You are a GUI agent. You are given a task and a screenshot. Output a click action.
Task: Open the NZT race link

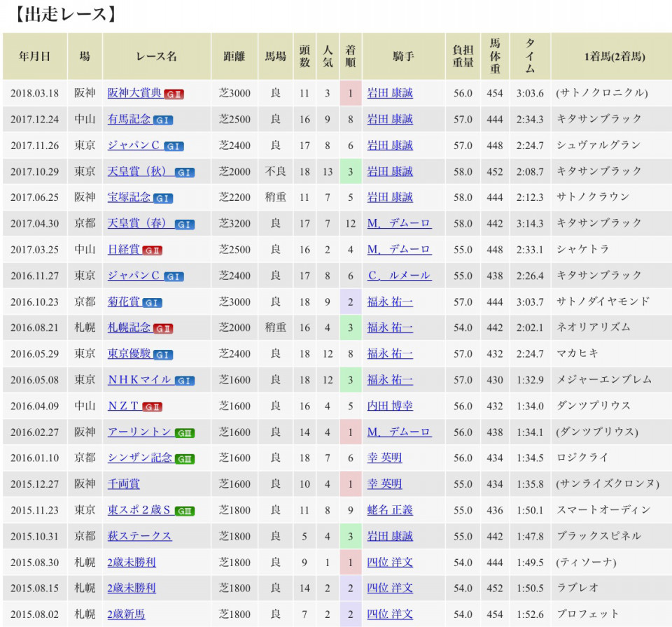(123, 406)
